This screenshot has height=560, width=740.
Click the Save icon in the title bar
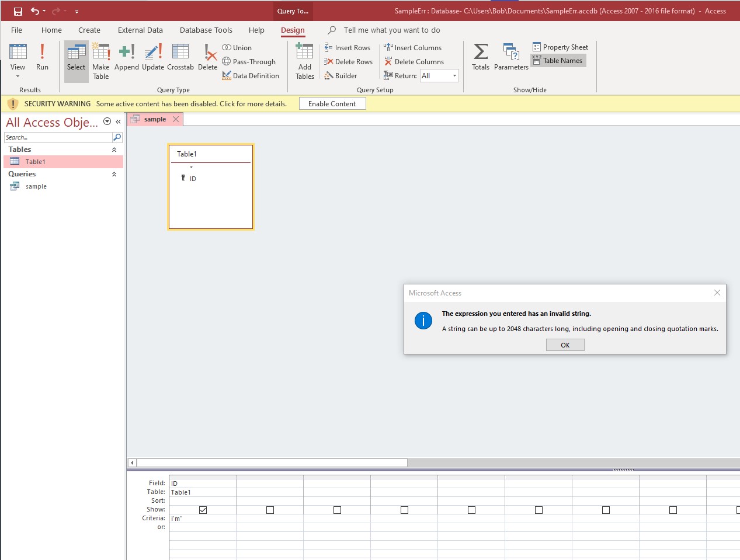(x=18, y=11)
